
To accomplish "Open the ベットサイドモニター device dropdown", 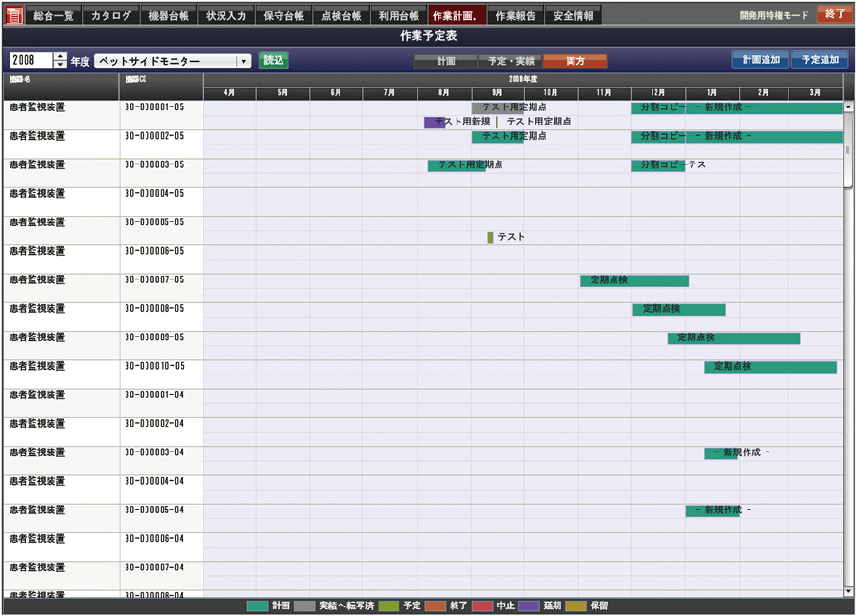I will tap(243, 61).
